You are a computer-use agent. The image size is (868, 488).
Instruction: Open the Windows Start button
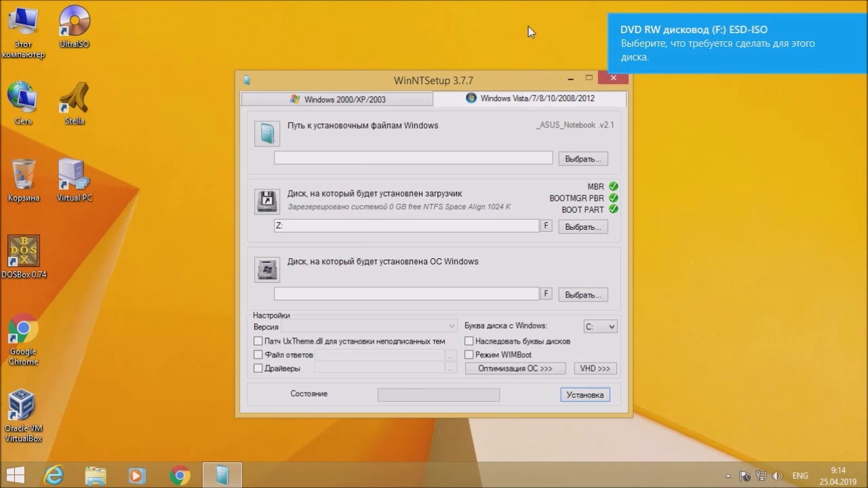coord(16,475)
